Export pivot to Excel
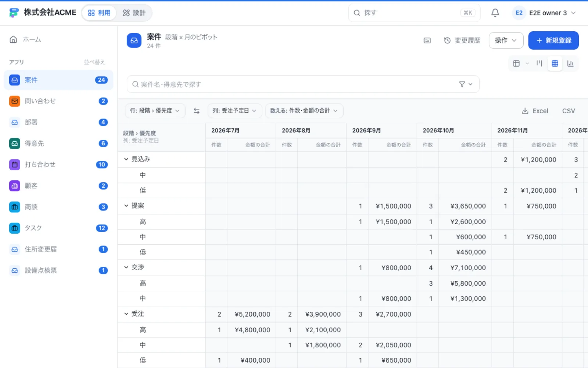This screenshot has width=588, height=368. 535,111
